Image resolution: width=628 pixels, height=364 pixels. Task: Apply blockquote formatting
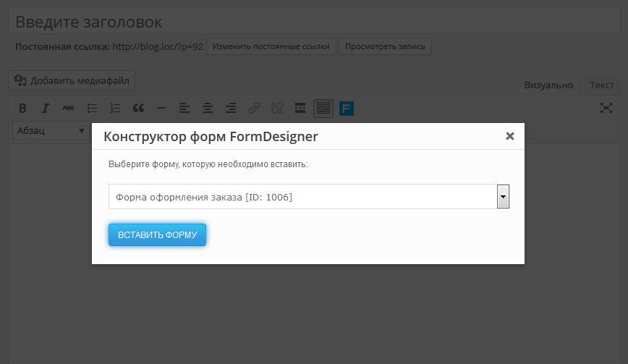click(138, 108)
